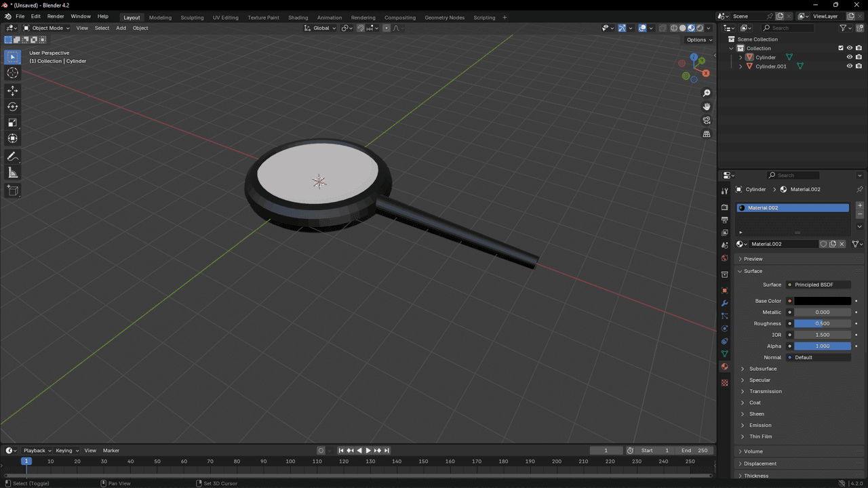Open the Object Mode dropdown
Viewport: 868px width, 488px height.
pyautogui.click(x=46, y=28)
